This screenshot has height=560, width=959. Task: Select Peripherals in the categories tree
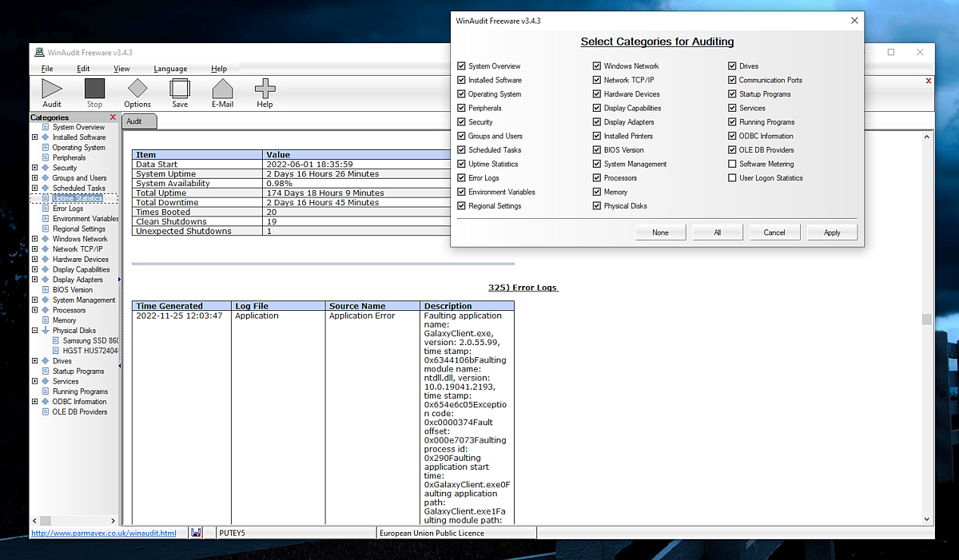(x=69, y=158)
